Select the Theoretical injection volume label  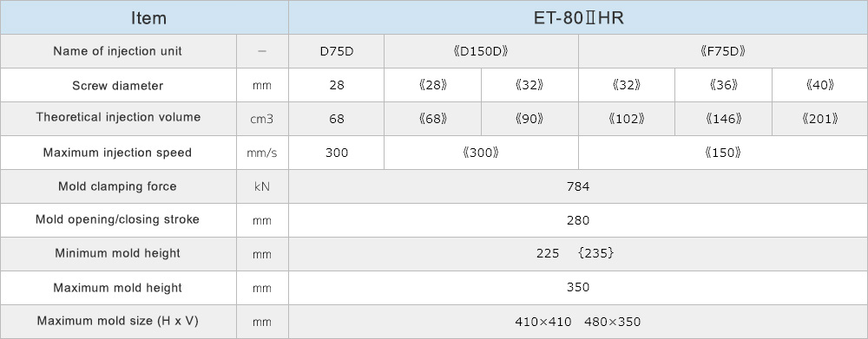(x=118, y=119)
